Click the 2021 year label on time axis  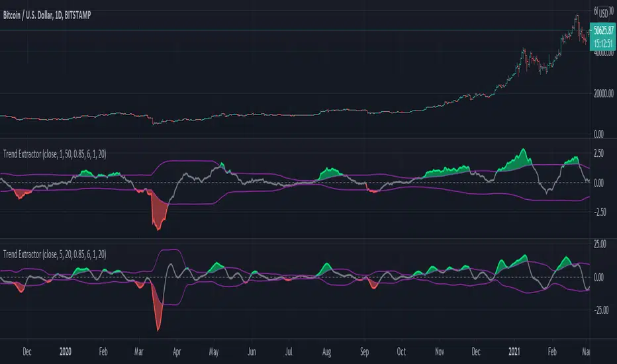click(x=514, y=351)
